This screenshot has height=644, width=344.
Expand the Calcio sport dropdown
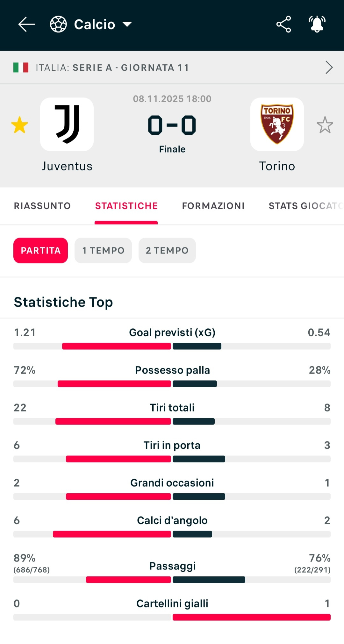[x=127, y=24]
